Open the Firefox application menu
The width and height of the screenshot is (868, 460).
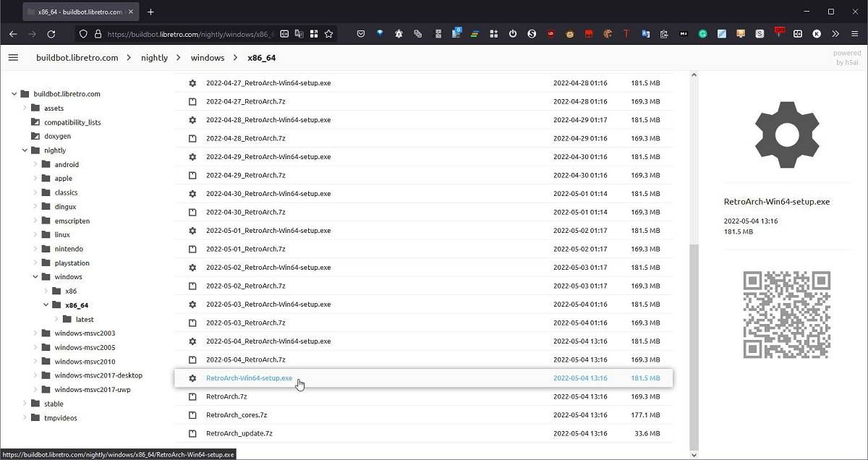click(856, 33)
